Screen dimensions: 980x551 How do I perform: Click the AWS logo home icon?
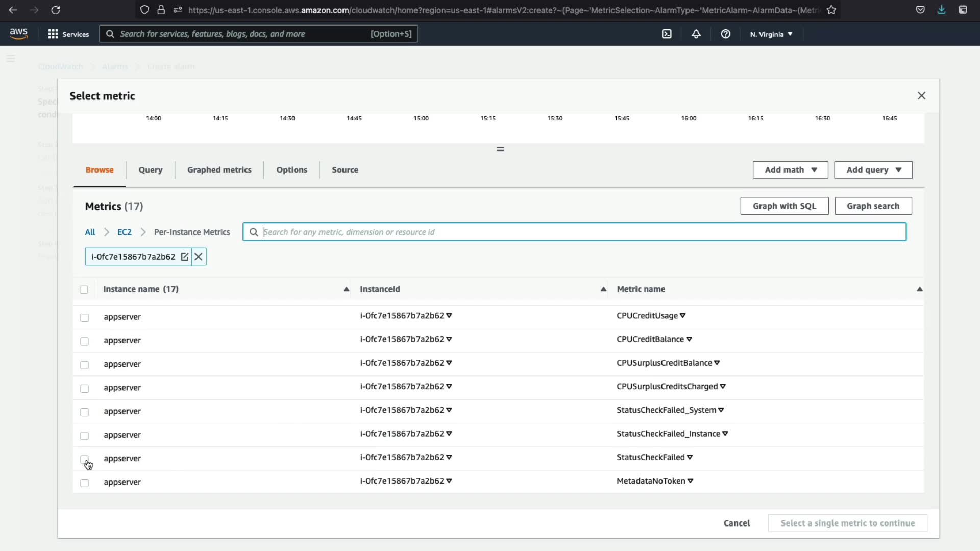(x=19, y=34)
